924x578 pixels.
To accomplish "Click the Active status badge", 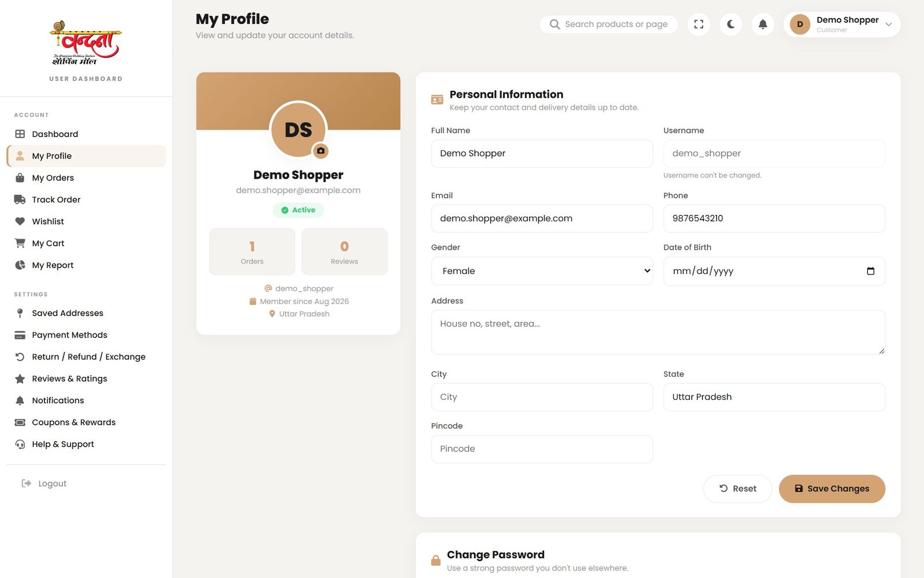I will (x=298, y=210).
